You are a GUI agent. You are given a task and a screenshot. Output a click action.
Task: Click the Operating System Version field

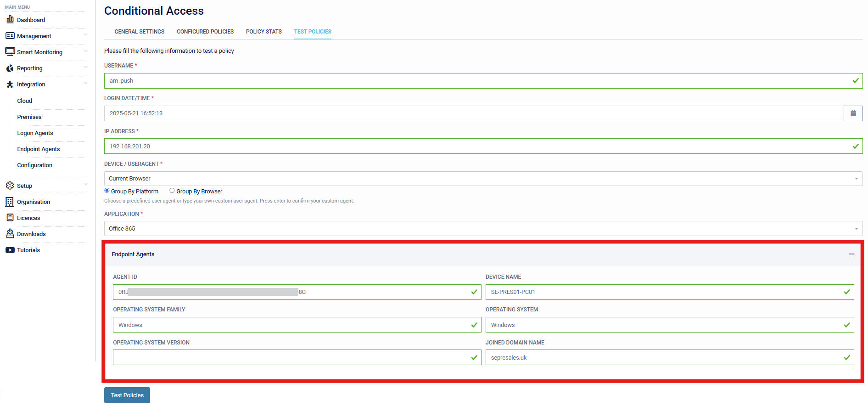(291, 357)
